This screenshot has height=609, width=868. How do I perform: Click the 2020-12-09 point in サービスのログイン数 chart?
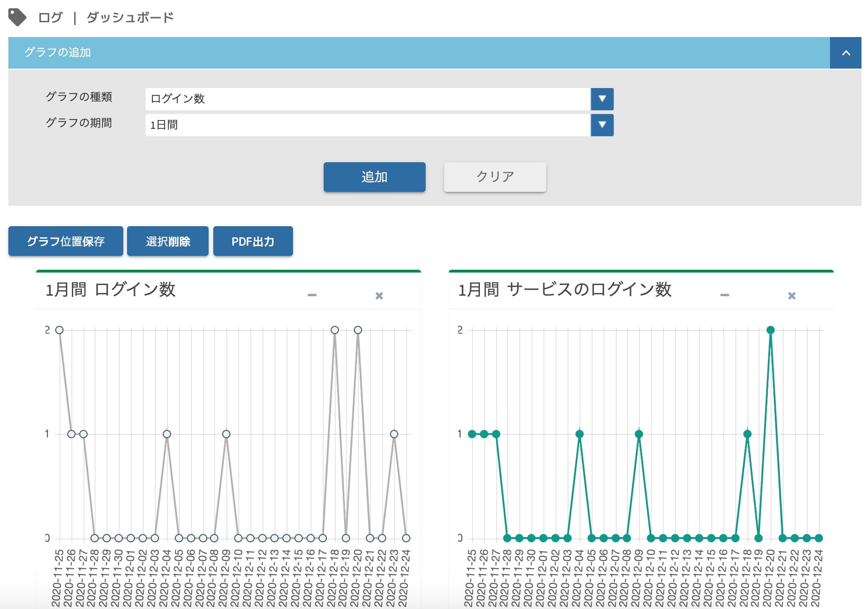[x=639, y=434]
